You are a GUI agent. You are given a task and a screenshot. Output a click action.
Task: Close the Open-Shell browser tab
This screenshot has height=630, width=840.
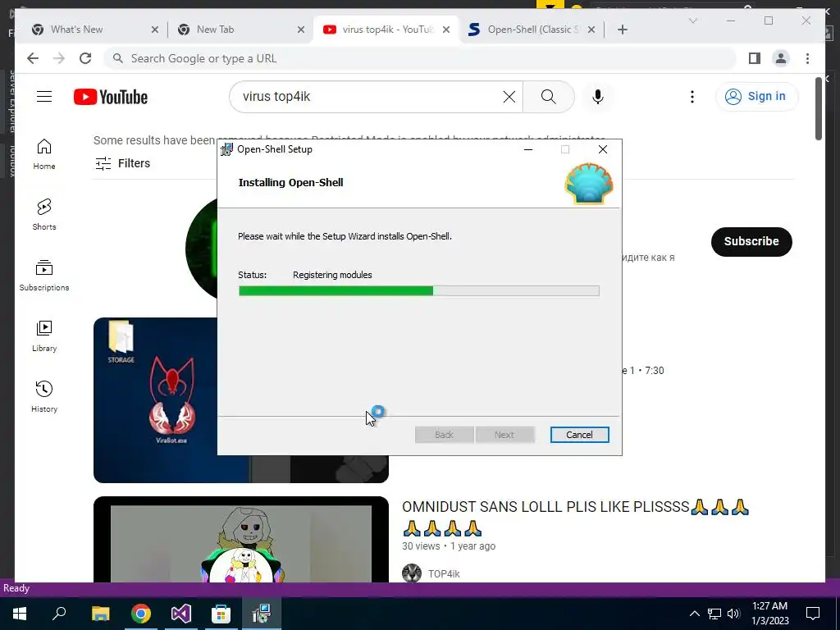[x=591, y=30]
